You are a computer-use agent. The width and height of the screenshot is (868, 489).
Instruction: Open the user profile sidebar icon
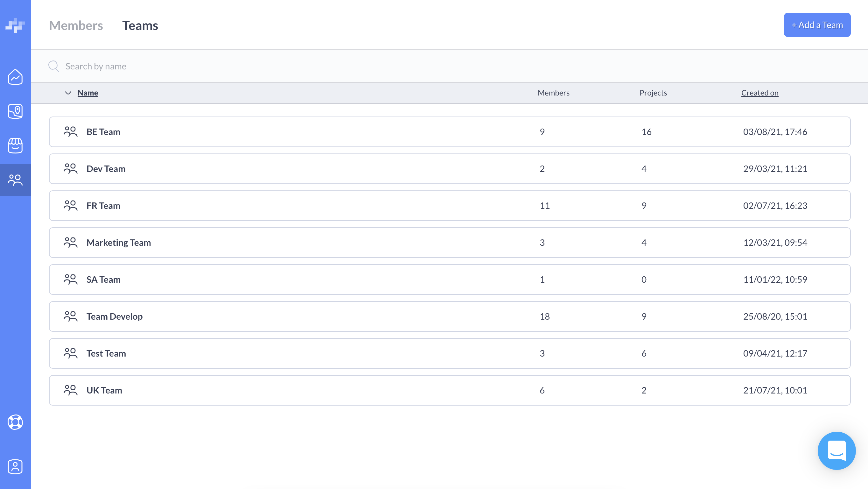(15, 467)
